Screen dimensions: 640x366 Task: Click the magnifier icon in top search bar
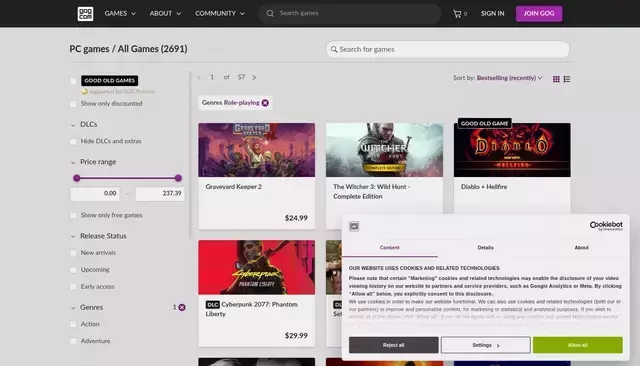[270, 13]
